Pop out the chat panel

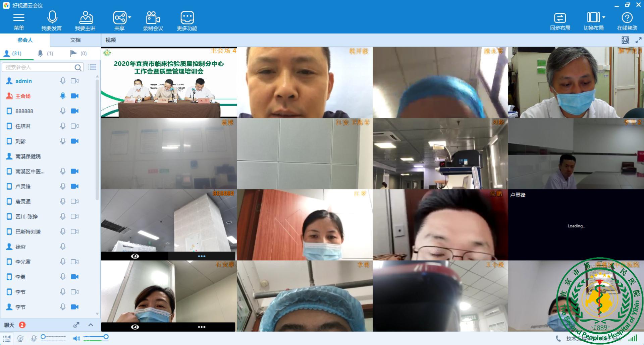pyautogui.click(x=76, y=325)
